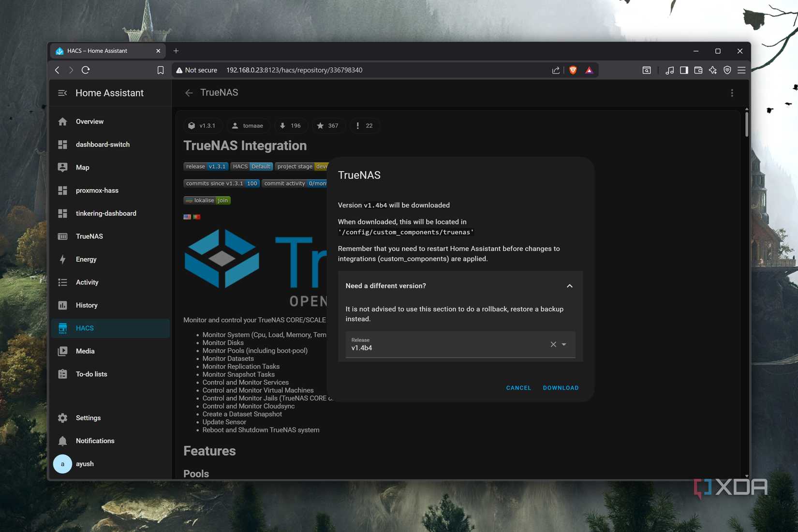Bookmark this page with the bookmark icon
Viewport: 798px width, 532px height.
click(x=161, y=70)
